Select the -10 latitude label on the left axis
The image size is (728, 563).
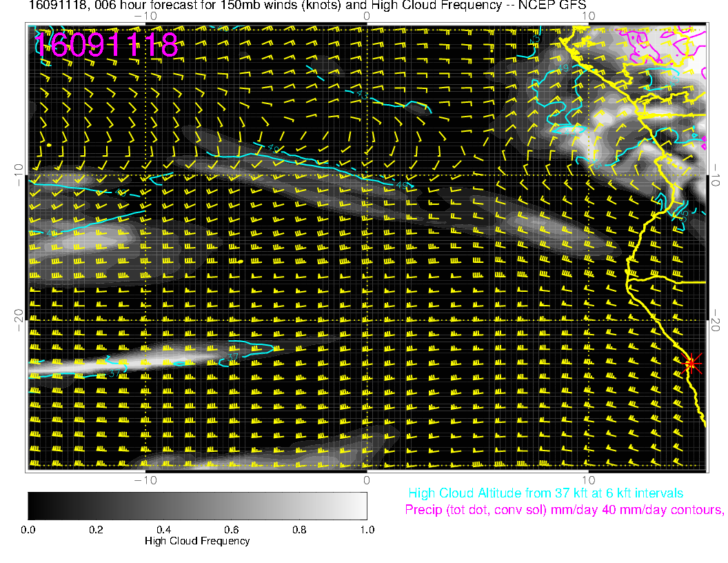click(x=19, y=175)
